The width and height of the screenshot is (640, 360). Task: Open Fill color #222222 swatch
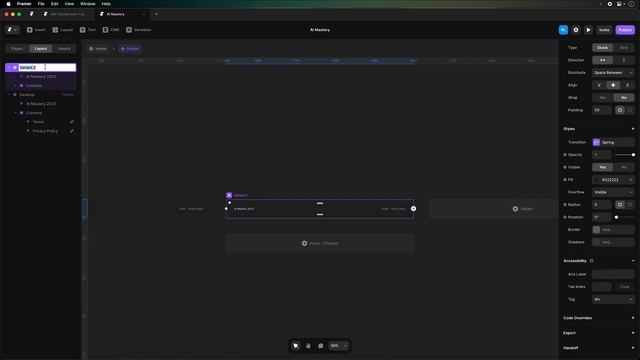(613, 180)
